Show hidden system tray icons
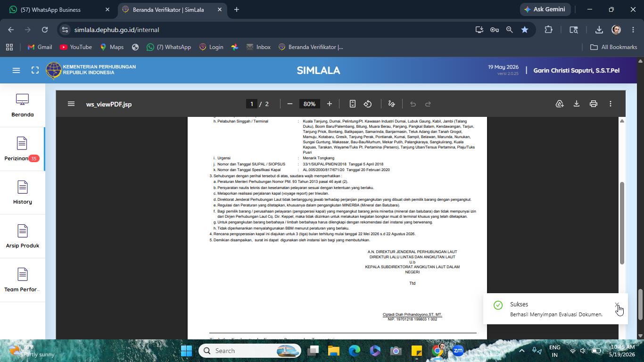The width and height of the screenshot is (644, 362). tap(521, 351)
